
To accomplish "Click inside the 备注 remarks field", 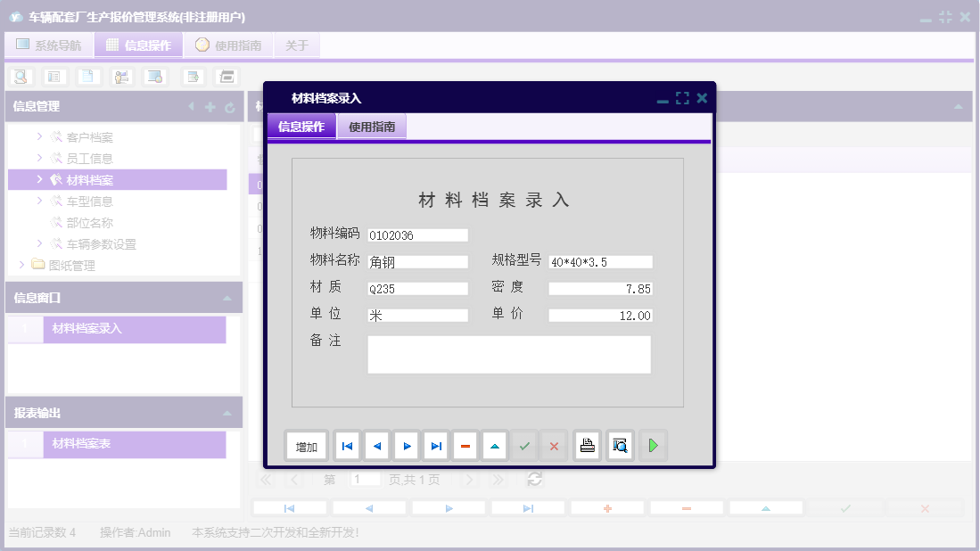I will tap(508, 355).
